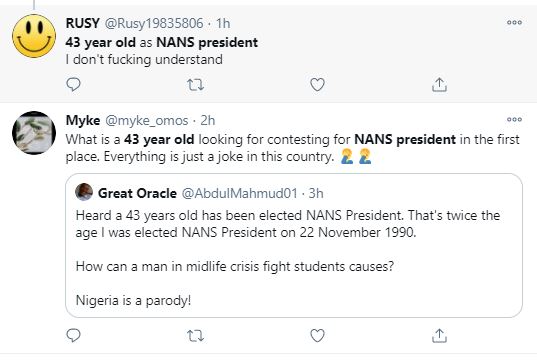Open the quoted Great Oracle tweet text
This screenshot has height=361, width=537.
[288, 258]
